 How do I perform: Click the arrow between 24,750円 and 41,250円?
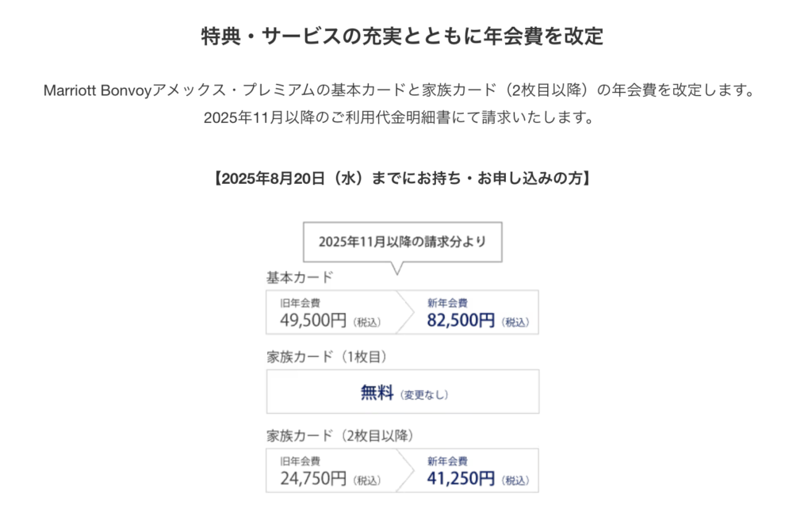pyautogui.click(x=404, y=470)
